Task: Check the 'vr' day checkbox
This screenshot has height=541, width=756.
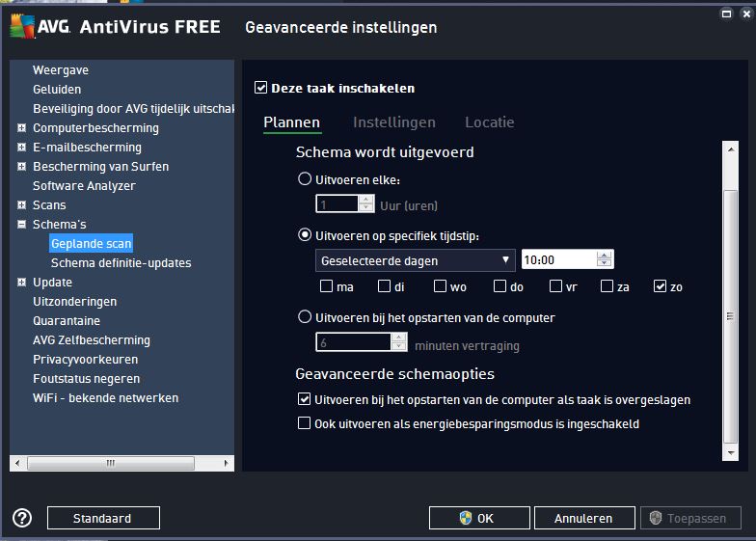Action: pos(555,286)
